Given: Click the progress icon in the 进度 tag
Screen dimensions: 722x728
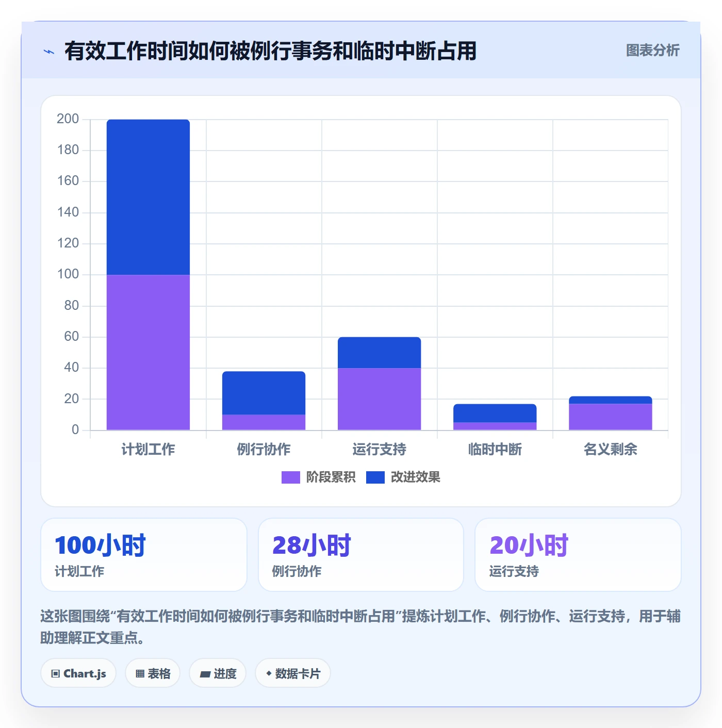Looking at the screenshot, I should coord(205,674).
